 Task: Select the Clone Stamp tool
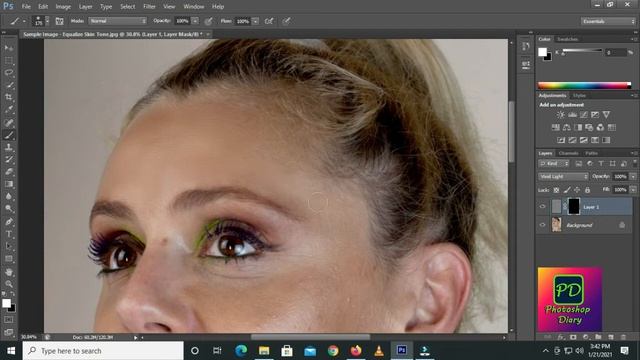[x=9, y=147]
